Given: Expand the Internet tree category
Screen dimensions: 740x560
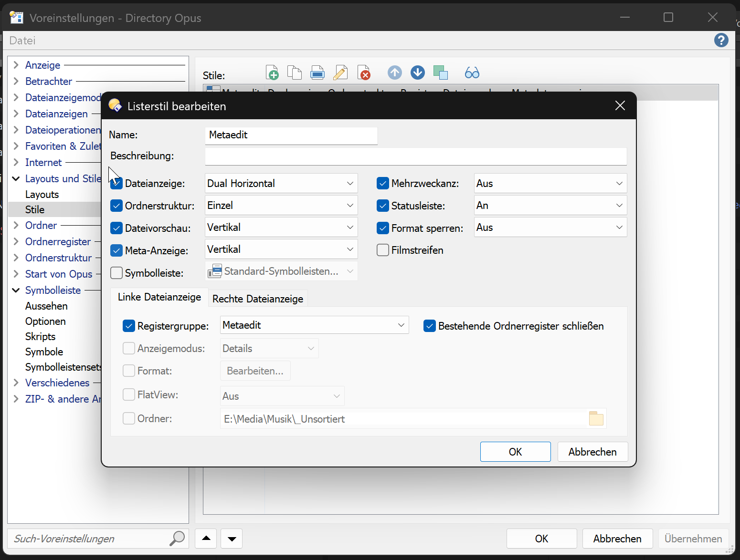Looking at the screenshot, I should [16, 162].
